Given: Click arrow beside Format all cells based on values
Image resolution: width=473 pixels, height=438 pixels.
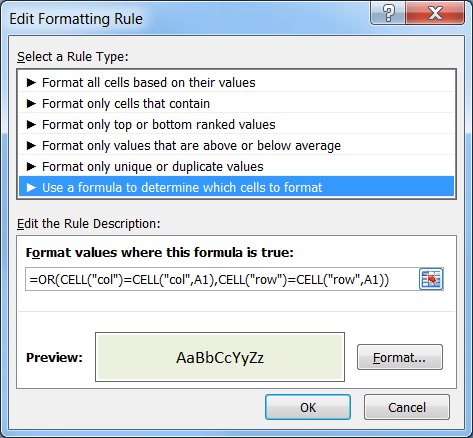Looking at the screenshot, I should coord(31,82).
